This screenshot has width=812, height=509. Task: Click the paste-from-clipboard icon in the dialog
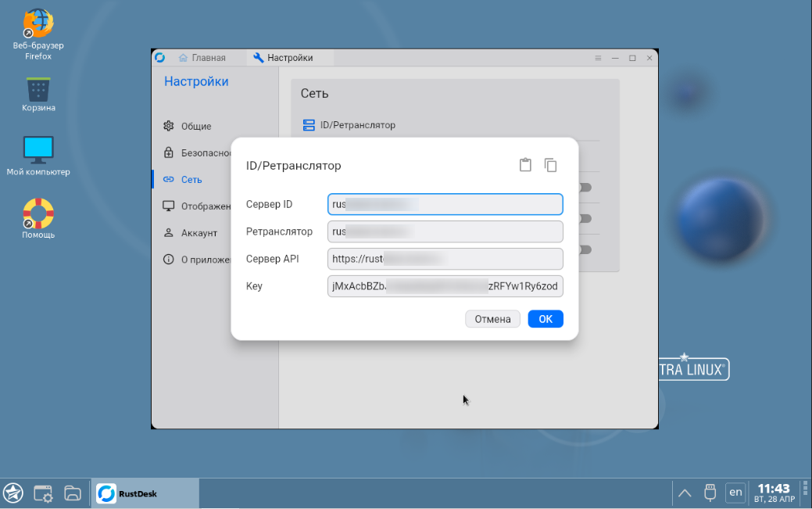[x=525, y=165]
